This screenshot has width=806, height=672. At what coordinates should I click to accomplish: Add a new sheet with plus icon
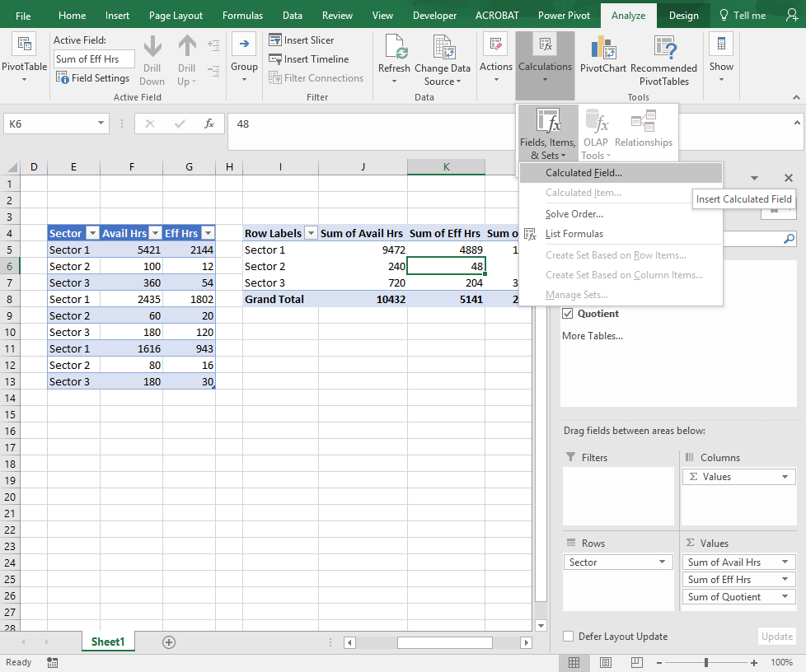coord(169,642)
